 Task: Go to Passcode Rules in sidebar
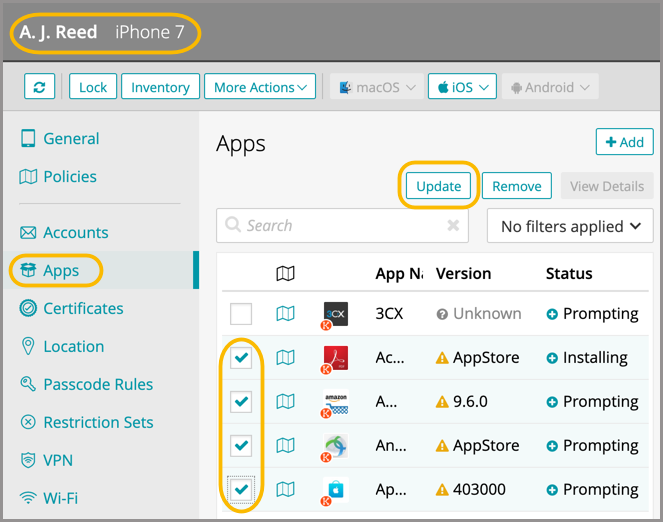click(x=98, y=385)
